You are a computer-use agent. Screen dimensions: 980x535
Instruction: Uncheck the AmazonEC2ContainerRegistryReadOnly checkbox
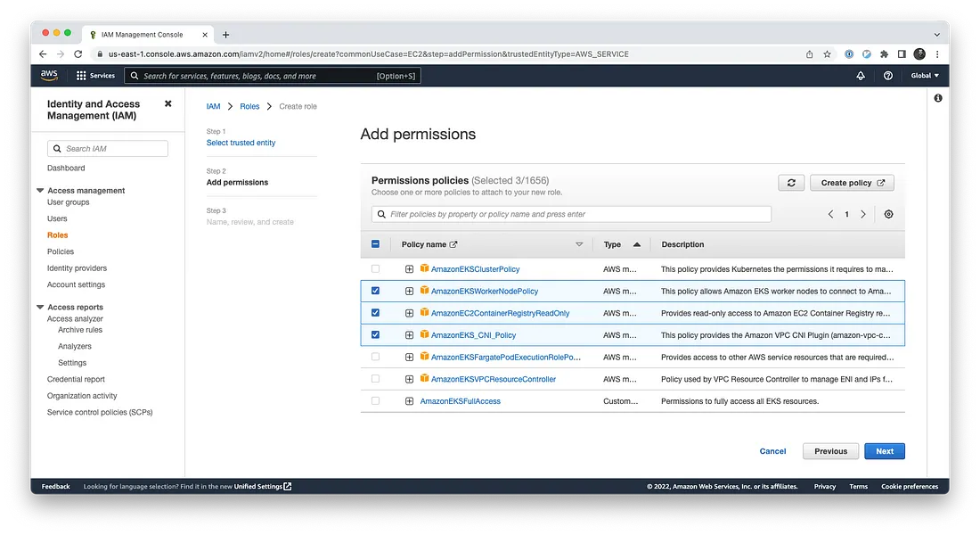tap(375, 313)
